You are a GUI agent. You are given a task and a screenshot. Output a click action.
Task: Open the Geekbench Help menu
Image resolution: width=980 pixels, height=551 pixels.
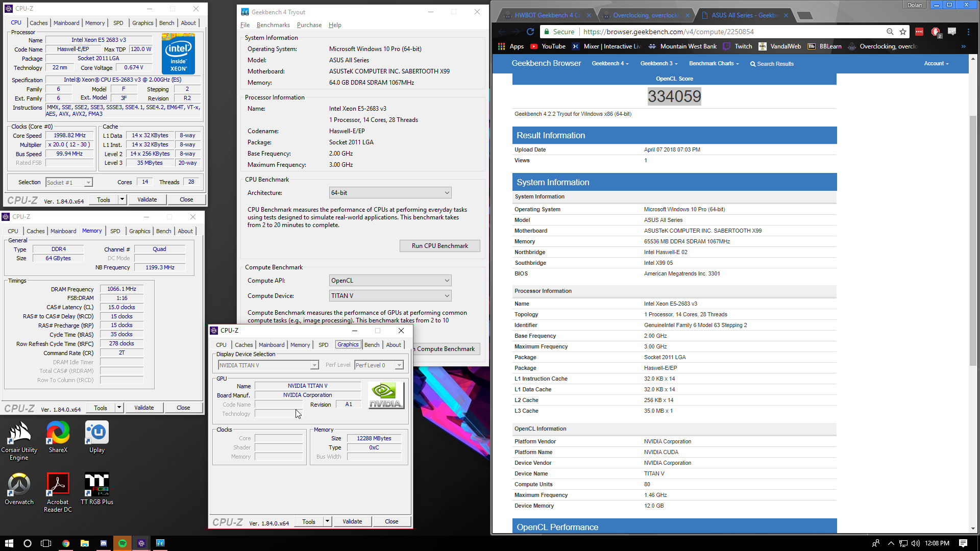click(x=335, y=25)
